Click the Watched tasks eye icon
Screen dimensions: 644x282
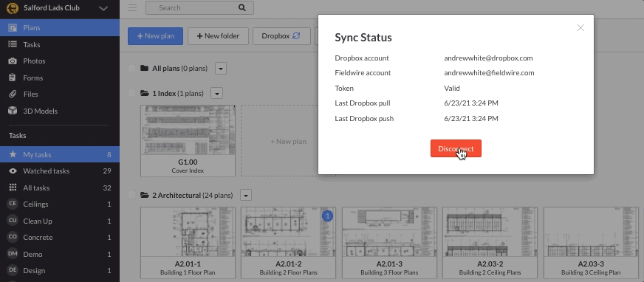13,171
